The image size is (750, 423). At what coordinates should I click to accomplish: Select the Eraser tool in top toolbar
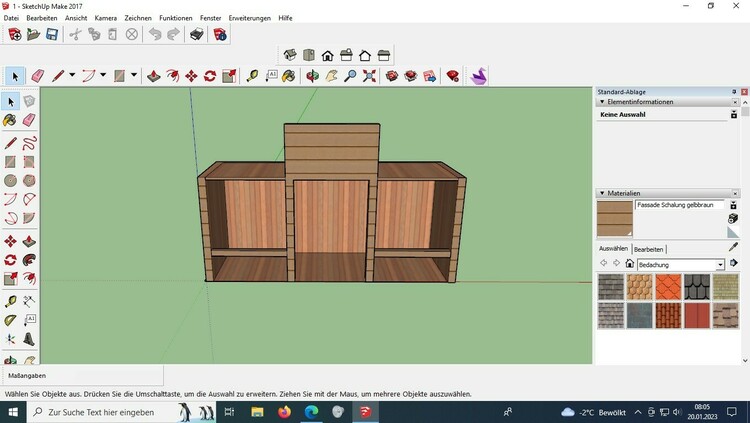[38, 76]
